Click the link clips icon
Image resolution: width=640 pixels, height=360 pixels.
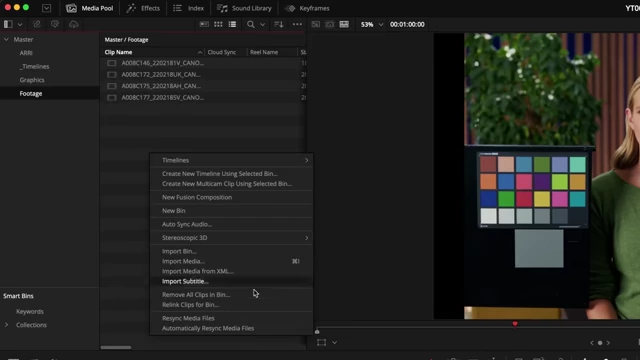[x=37, y=24]
